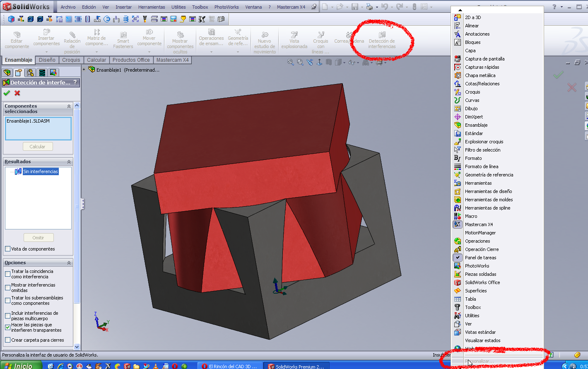
Task: Enable 'Tratar la coincidencia como interferencia'
Action: click(7, 274)
